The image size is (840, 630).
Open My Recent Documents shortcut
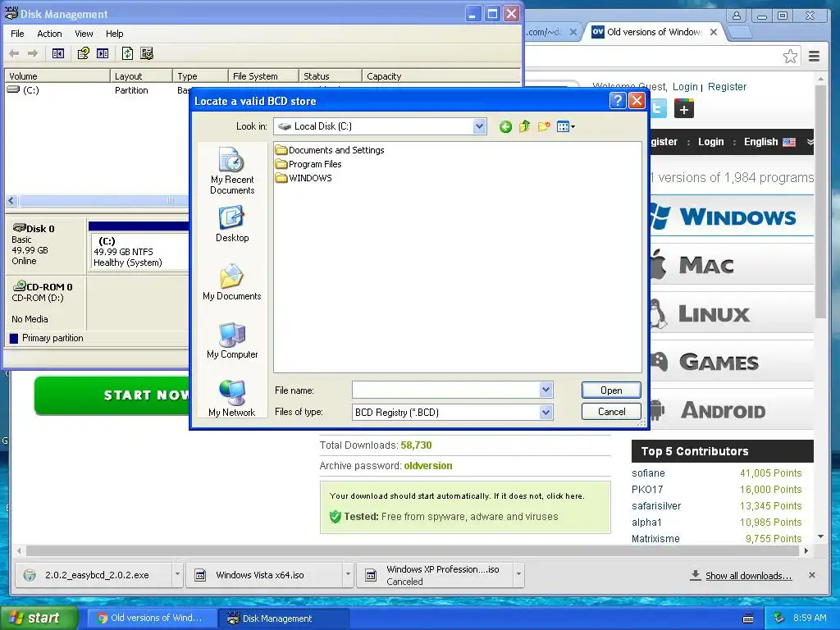[232, 171]
